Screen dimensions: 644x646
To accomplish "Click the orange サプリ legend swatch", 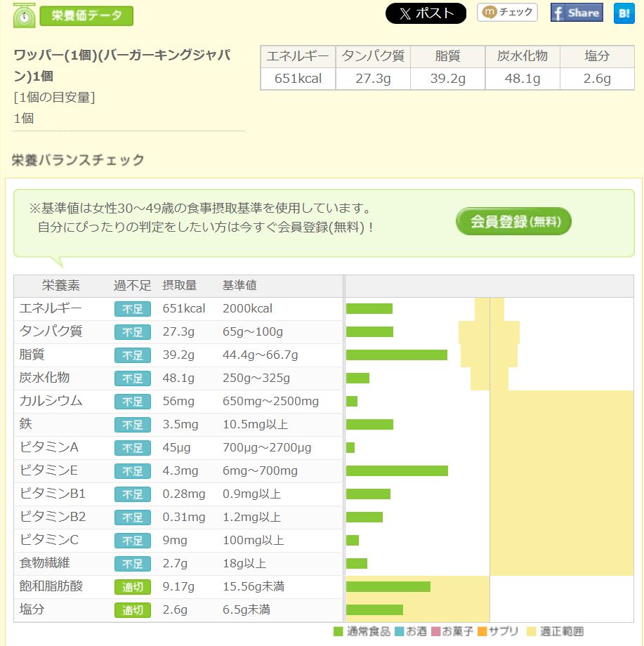I will point(482,631).
